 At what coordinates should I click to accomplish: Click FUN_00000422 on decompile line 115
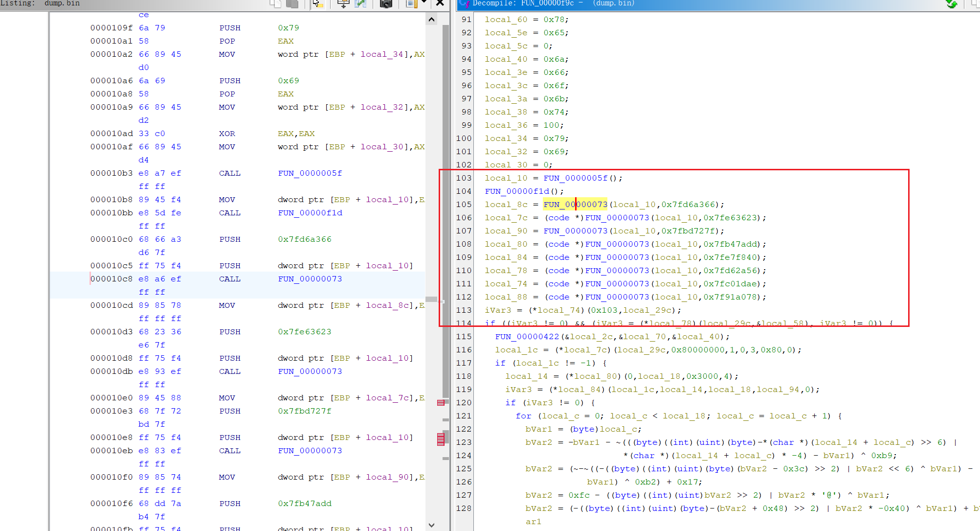(x=527, y=337)
